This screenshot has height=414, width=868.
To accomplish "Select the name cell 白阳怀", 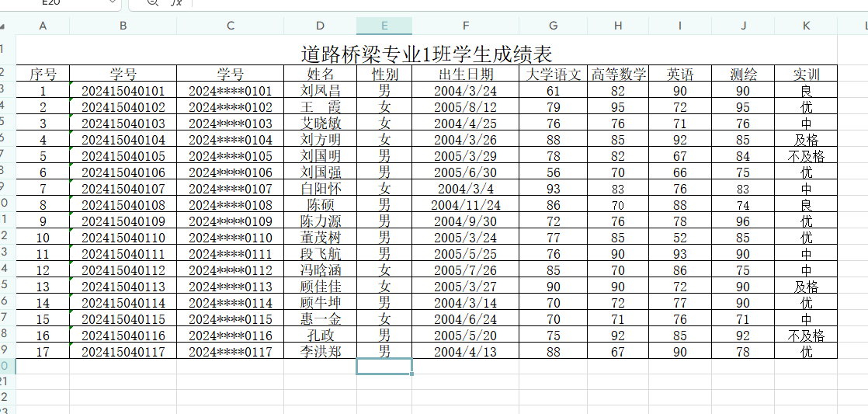I will click(320, 188).
